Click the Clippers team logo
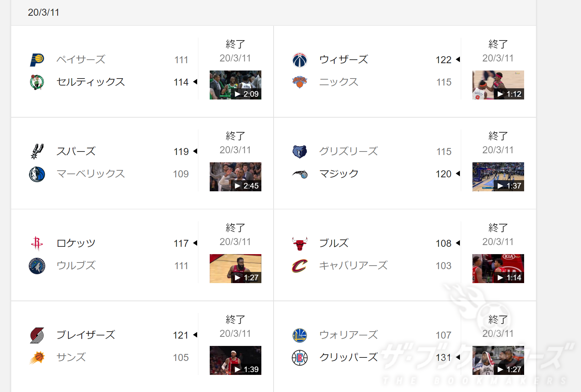 coord(300,357)
